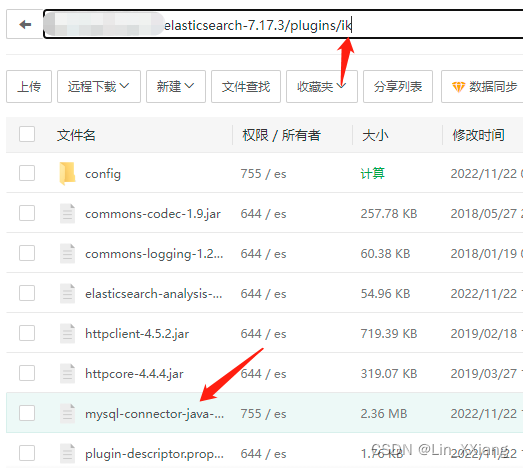Click size value 319.07 KB
The image size is (523, 468).
[389, 374]
